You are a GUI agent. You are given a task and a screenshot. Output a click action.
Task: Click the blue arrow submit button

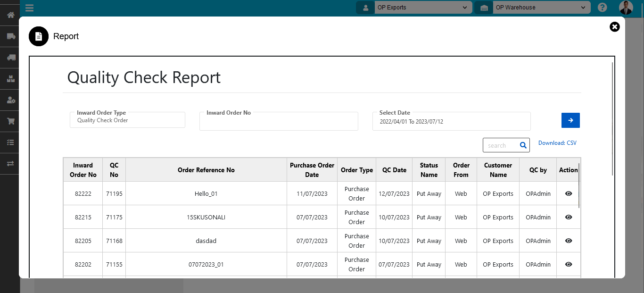[570, 120]
